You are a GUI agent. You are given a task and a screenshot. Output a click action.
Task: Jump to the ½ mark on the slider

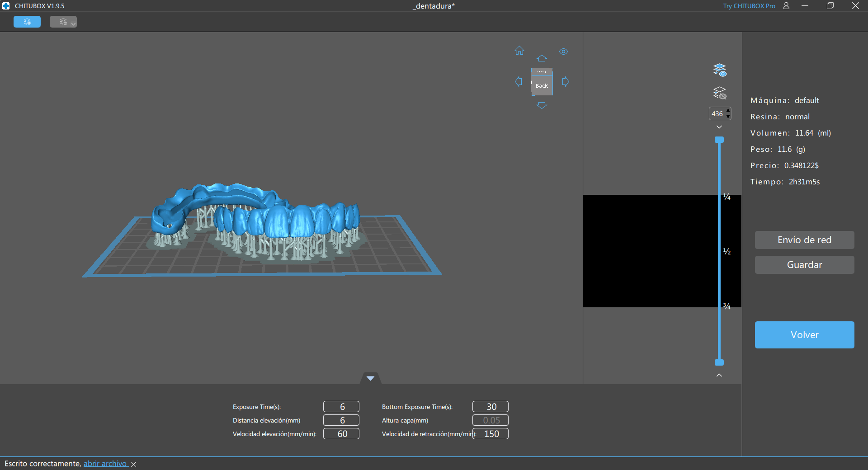coord(727,251)
